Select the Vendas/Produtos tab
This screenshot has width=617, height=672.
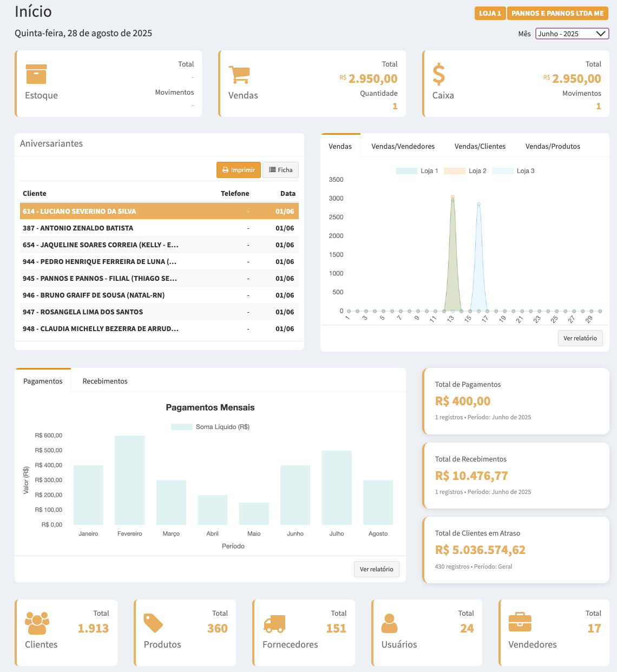pyautogui.click(x=553, y=146)
